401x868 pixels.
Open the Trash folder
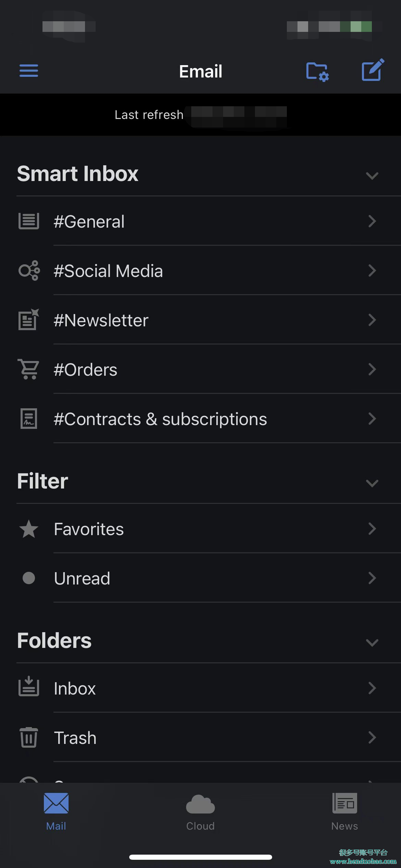(200, 737)
